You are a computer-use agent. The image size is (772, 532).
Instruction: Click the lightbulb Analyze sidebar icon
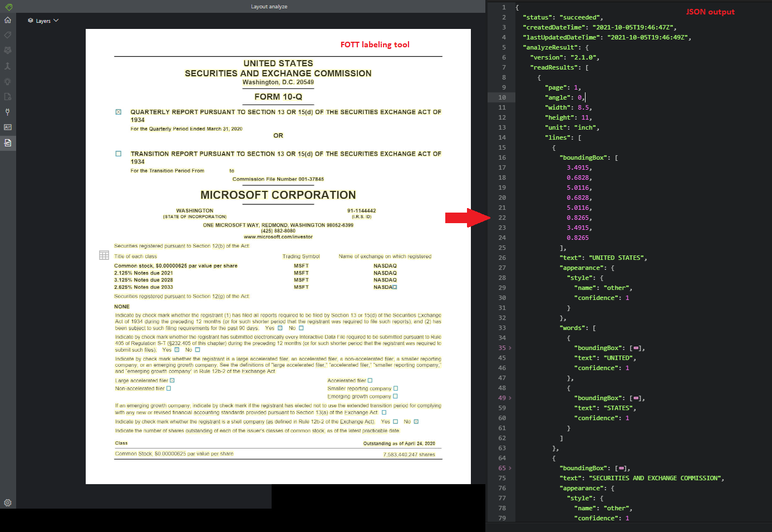click(x=8, y=81)
